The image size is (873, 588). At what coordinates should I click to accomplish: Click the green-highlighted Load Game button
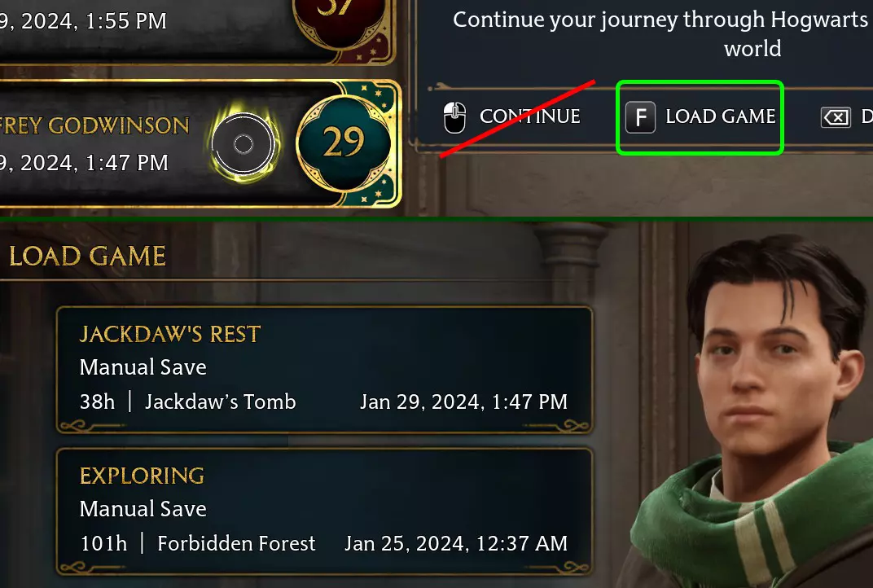point(700,117)
